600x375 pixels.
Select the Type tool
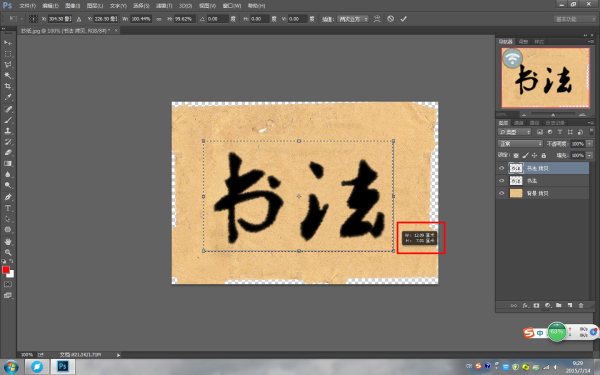8,208
